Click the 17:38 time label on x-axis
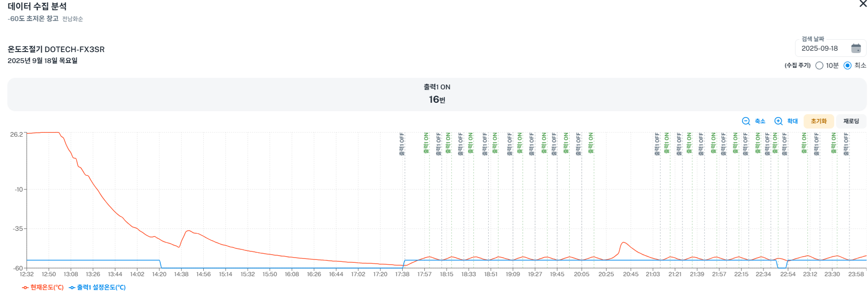This screenshot has width=868, height=291. [402, 274]
